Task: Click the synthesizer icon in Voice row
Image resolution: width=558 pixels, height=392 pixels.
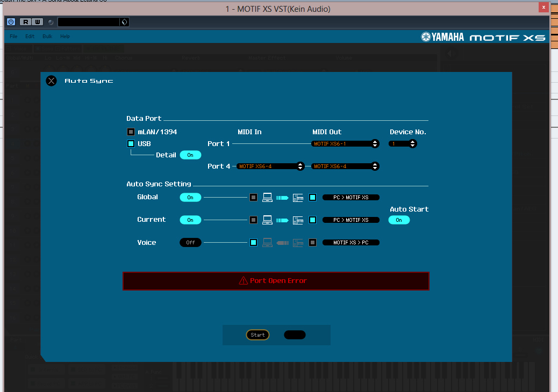Action: pos(298,243)
